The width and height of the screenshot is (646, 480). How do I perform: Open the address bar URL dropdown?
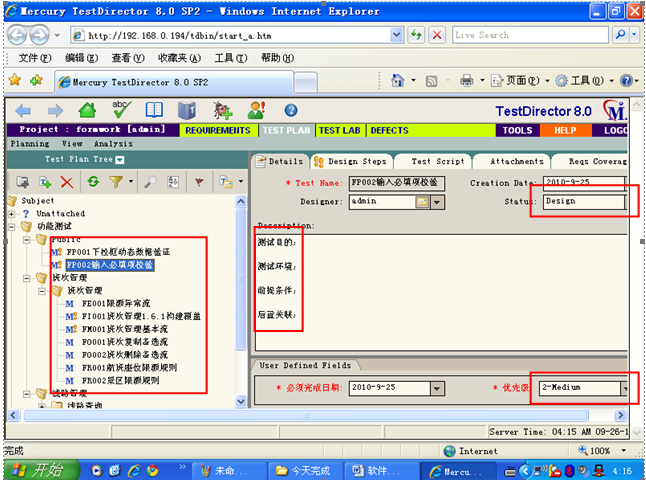coord(396,35)
